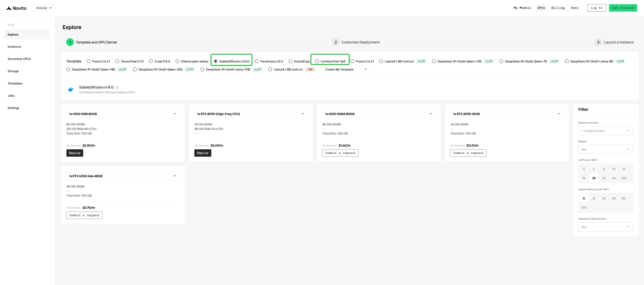
Task: Select the Pytorch:2.3.1 template
Action: click(x=353, y=61)
